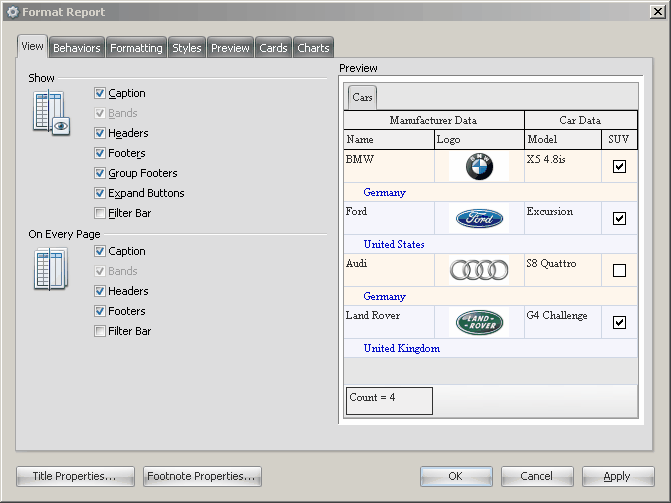Screen dimensions: 671x503
Task: Open Title Properties dialog
Action: (x=75, y=476)
